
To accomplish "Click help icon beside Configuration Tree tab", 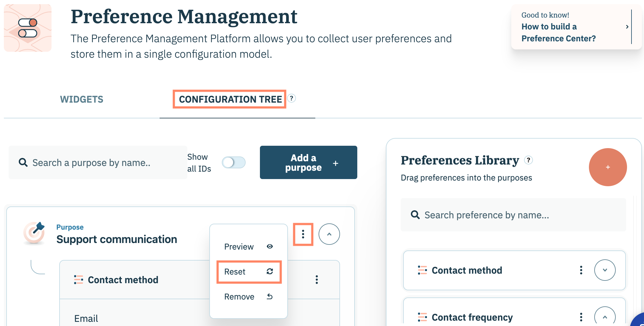I will coord(291,98).
